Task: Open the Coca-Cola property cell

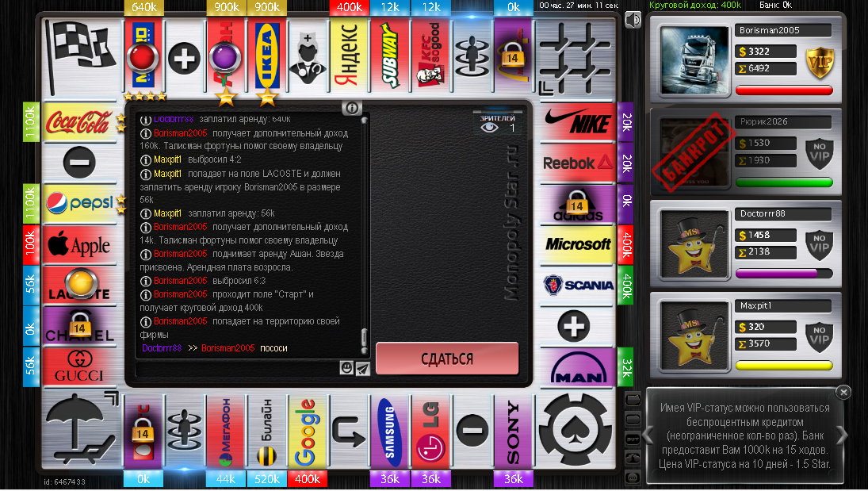Action: click(79, 122)
